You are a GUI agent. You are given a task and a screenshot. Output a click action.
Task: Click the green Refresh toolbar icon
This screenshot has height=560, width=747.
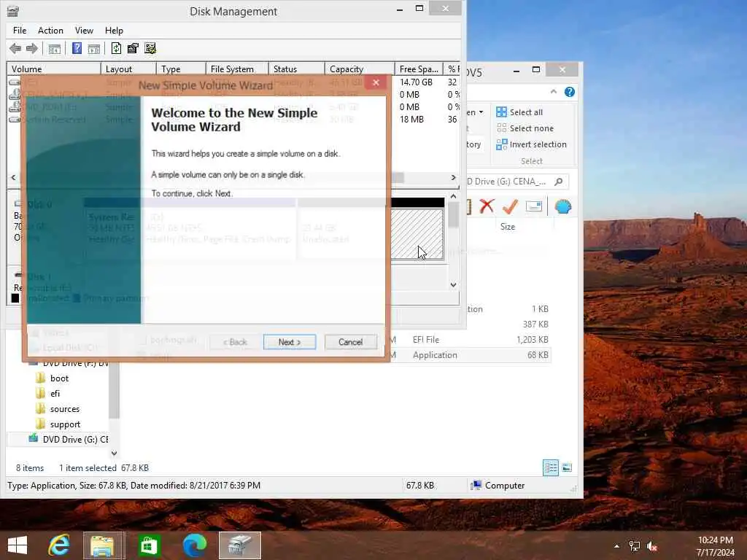pyautogui.click(x=116, y=48)
